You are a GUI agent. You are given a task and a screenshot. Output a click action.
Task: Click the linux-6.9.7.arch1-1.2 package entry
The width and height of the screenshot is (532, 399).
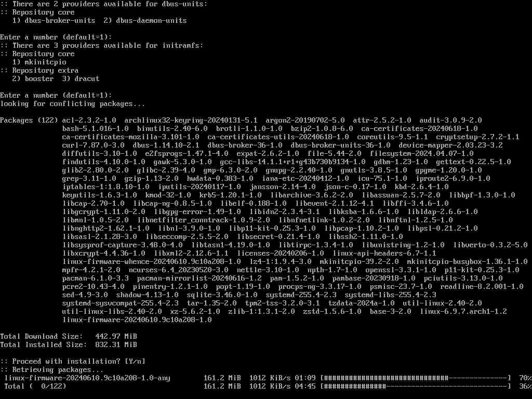(x=463, y=312)
